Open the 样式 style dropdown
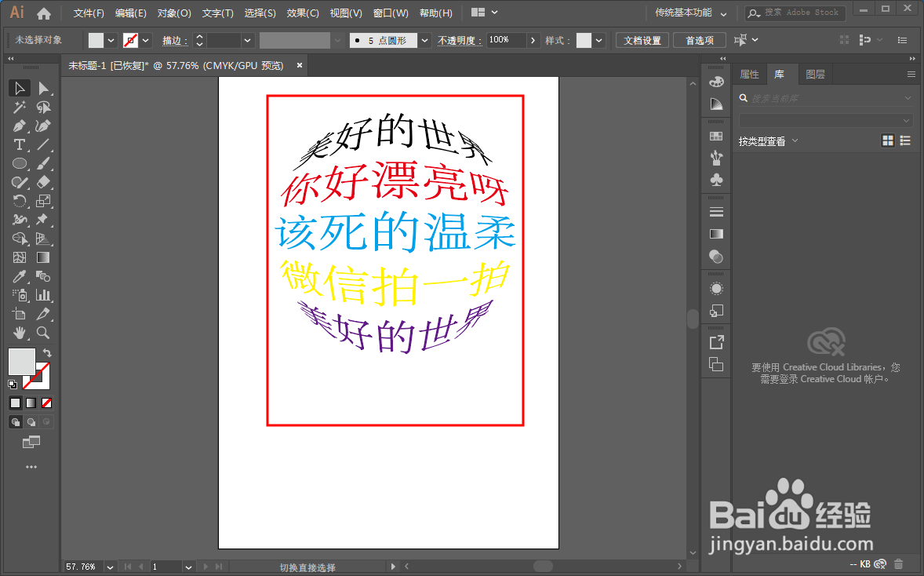The width and height of the screenshot is (924, 576). [599, 41]
